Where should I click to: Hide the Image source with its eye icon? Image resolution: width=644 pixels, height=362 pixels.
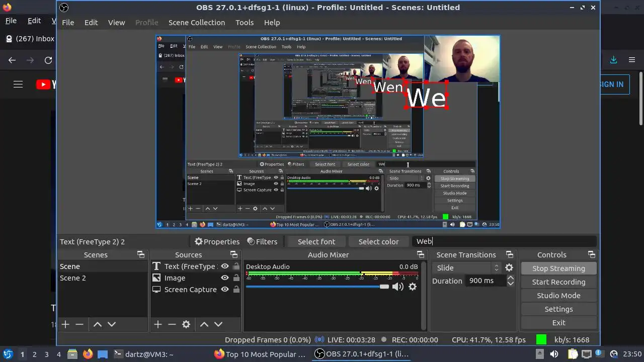tap(225, 278)
